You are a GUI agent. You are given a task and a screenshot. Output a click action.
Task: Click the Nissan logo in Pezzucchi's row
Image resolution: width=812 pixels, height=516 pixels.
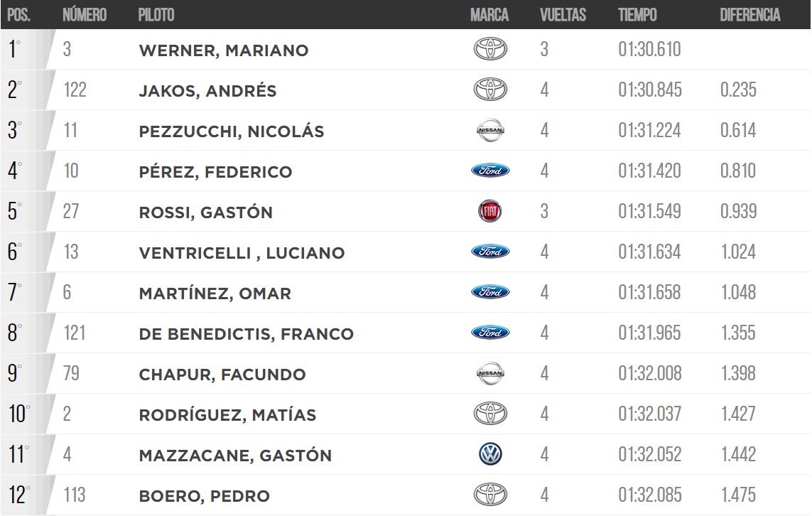[x=490, y=130]
